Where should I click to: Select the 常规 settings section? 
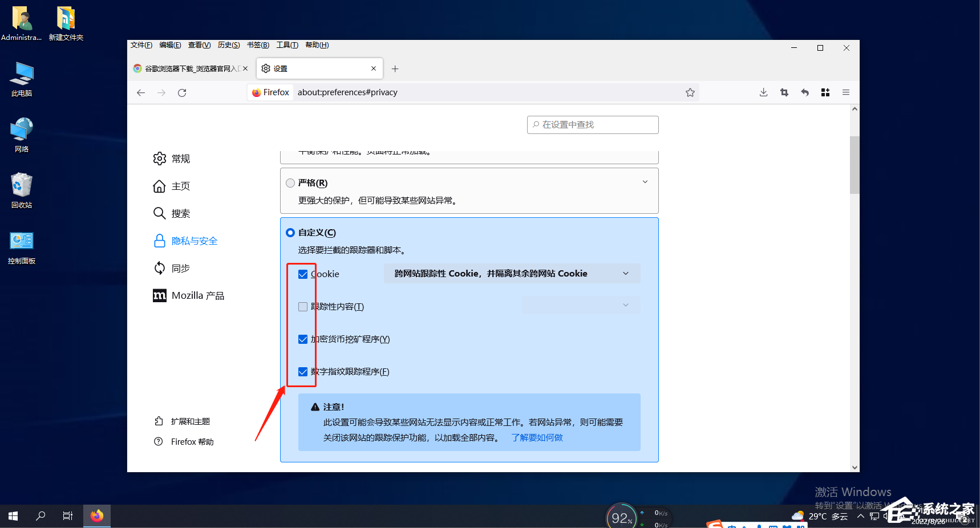click(180, 159)
